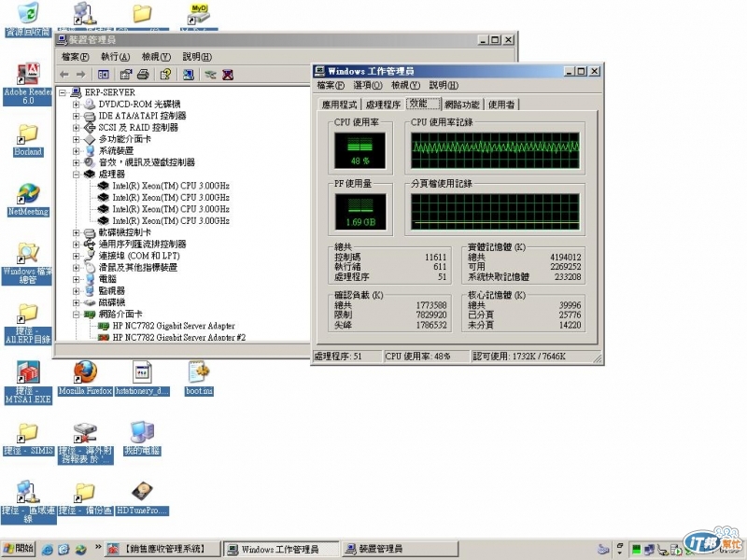Switch to the 應用程式 tab

339,105
